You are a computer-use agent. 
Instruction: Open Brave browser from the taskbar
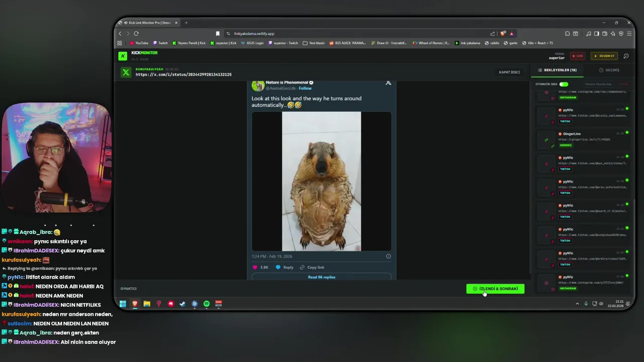click(135, 304)
